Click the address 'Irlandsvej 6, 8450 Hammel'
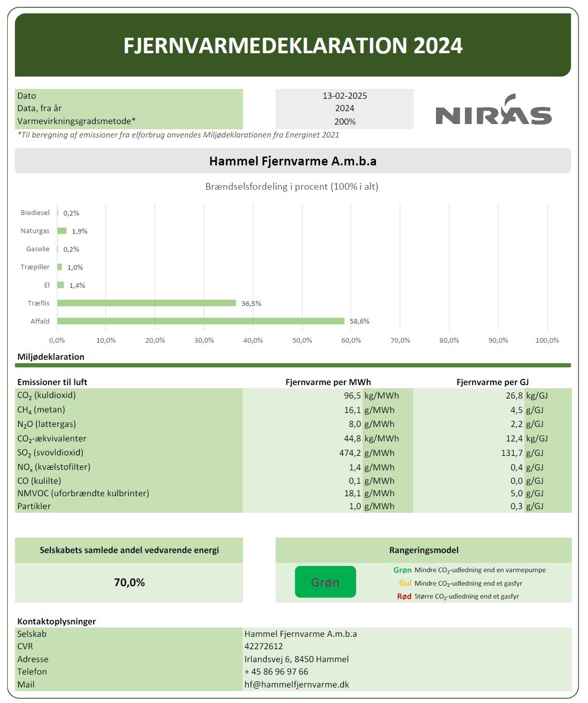 tap(297, 659)
